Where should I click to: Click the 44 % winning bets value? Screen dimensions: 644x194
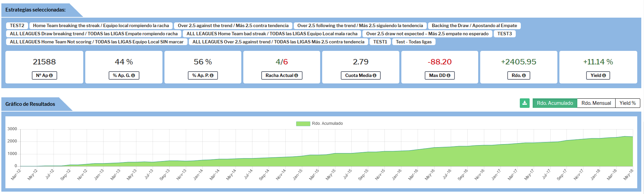[x=124, y=62]
